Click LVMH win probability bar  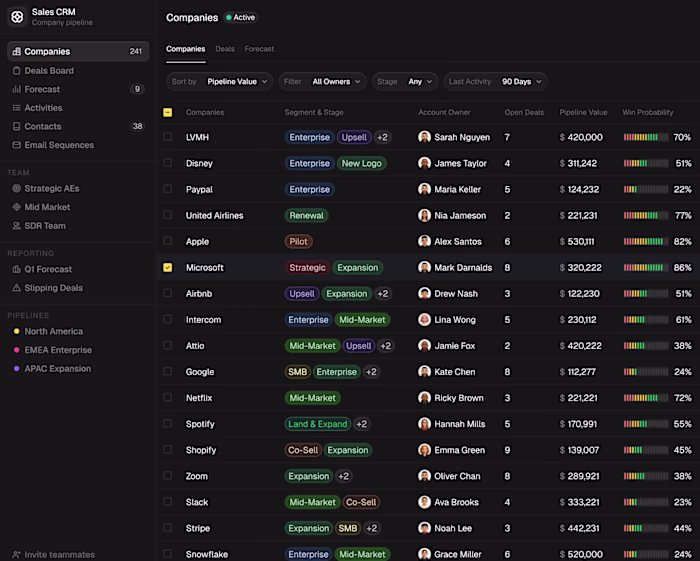646,137
